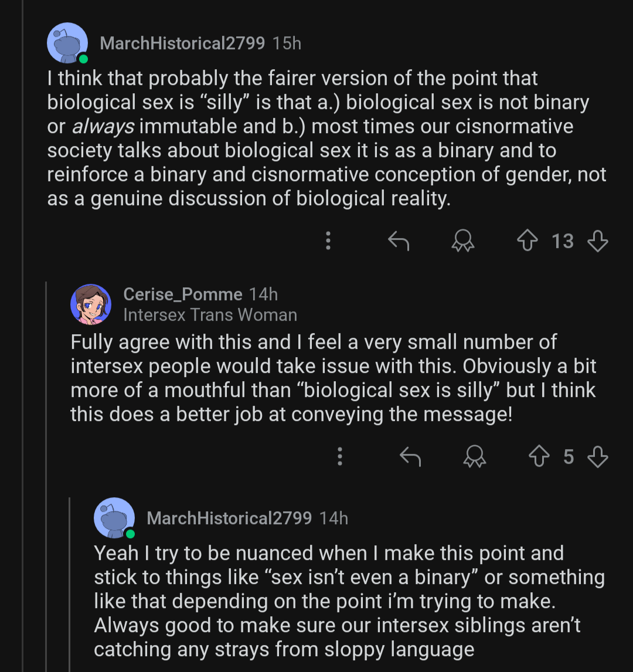This screenshot has width=633, height=672.
Task: Open Cerise_Pomme's profile via username
Action: coord(183,294)
